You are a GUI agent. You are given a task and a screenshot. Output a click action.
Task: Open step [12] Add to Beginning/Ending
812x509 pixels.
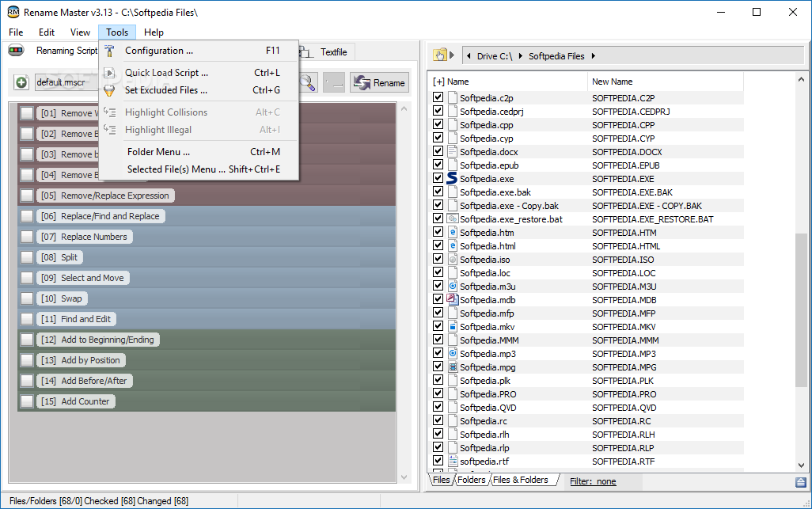(x=98, y=340)
